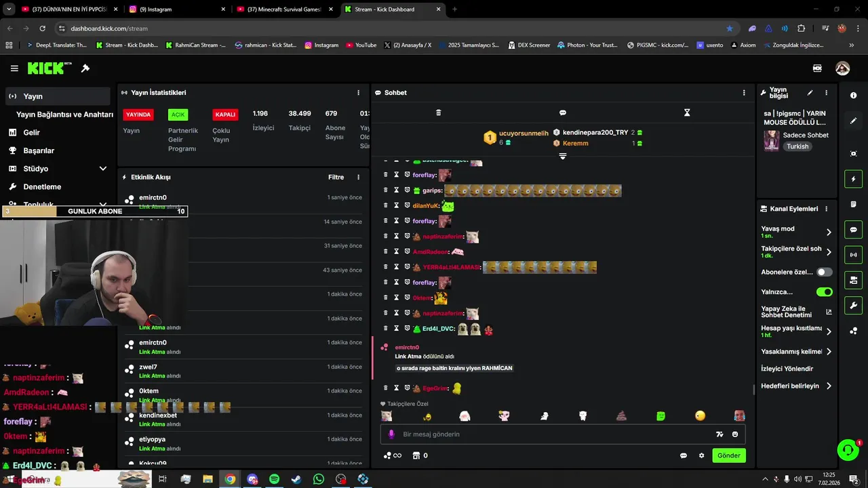Open the hamburger menu beside the Kick logo
The width and height of the screenshot is (868, 488).
click(14, 68)
